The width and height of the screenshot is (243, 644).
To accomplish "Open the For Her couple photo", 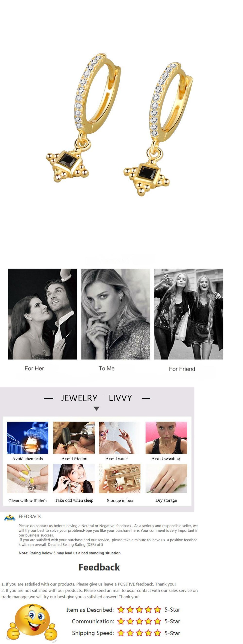I will pos(42,314).
